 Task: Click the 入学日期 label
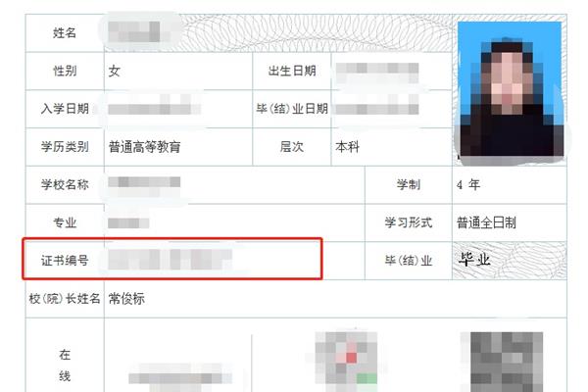[65, 109]
